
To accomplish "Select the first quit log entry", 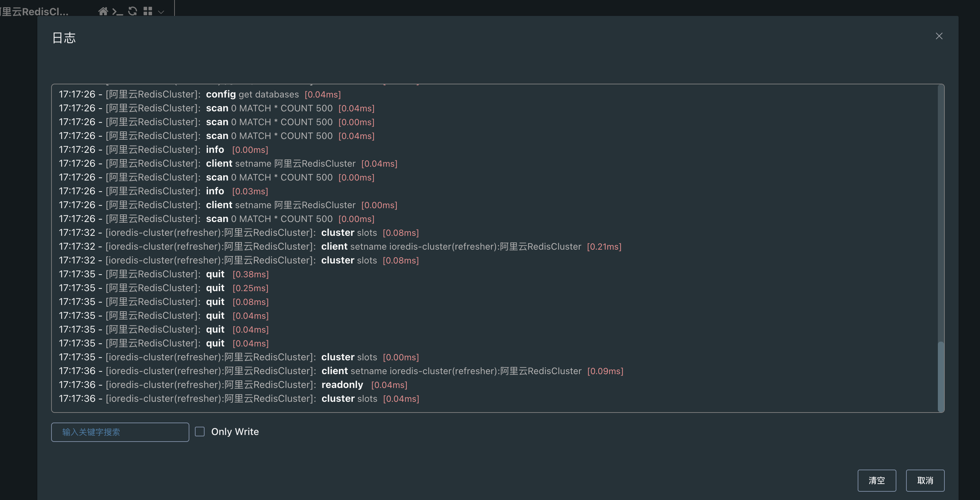I will coord(163,274).
